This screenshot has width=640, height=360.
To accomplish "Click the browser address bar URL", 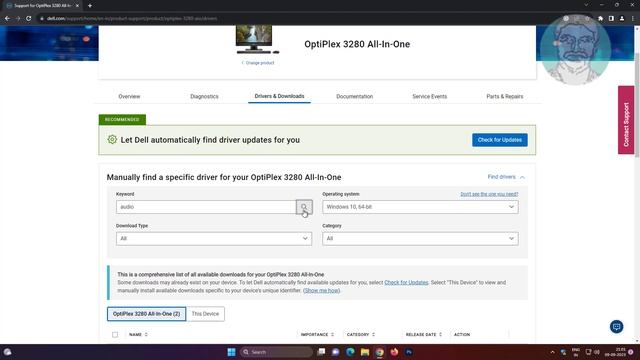I will 132,18.
